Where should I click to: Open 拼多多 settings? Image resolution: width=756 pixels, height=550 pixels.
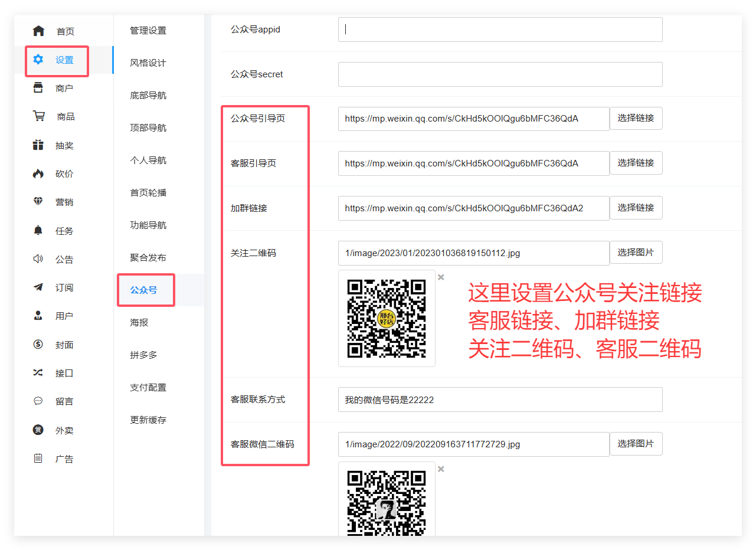coord(143,355)
